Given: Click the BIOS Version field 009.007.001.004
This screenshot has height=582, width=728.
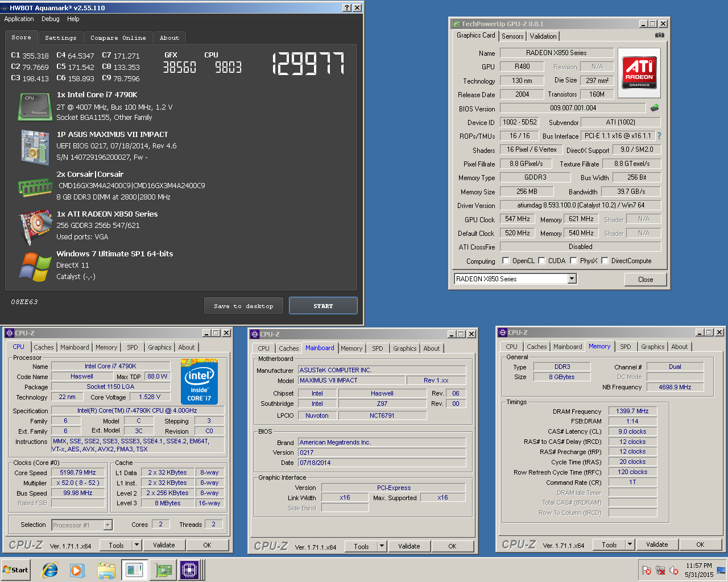Looking at the screenshot, I should point(573,108).
